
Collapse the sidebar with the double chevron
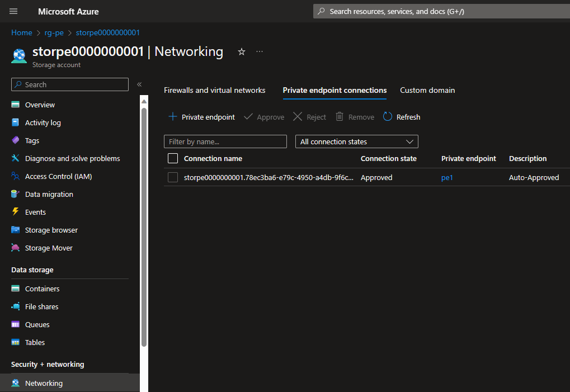coord(139,84)
